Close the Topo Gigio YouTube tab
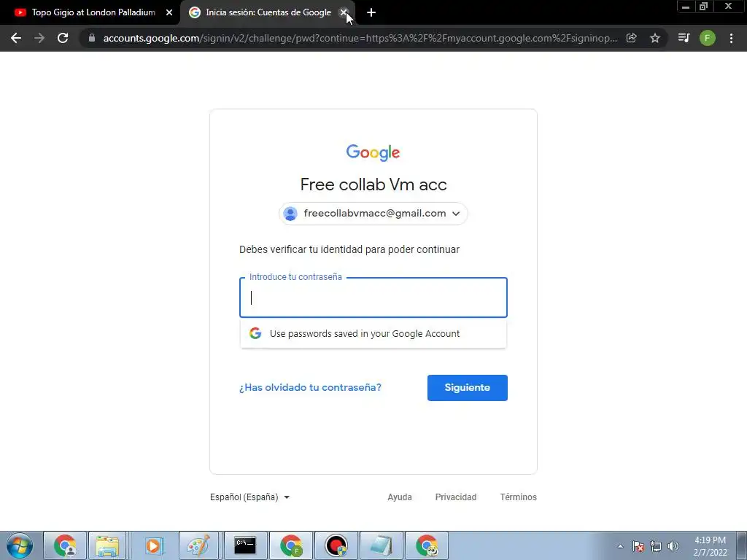 [x=169, y=12]
